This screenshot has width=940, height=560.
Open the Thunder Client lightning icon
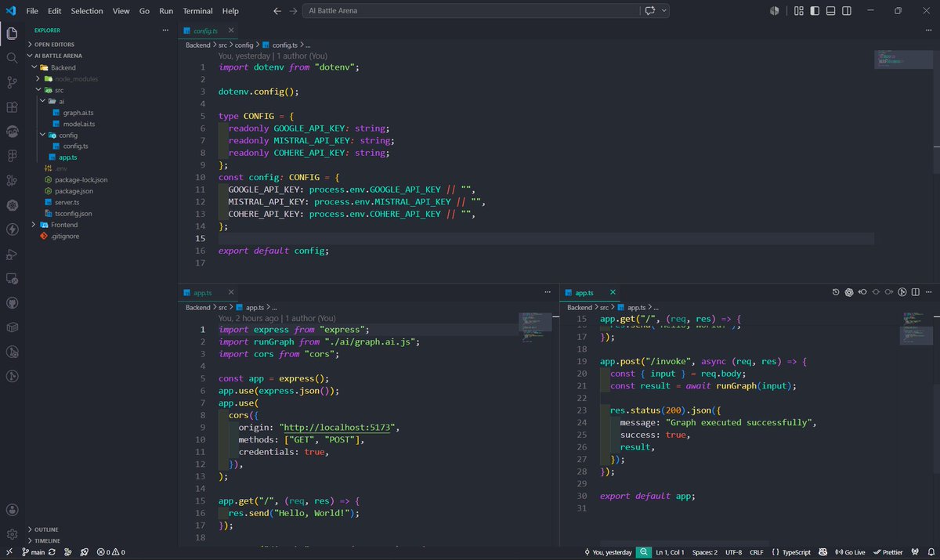point(12,229)
